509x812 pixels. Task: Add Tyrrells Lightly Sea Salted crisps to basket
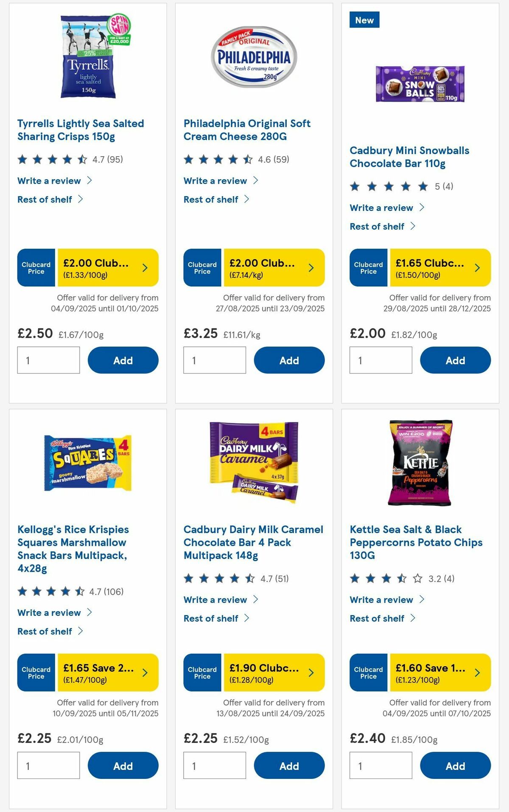pos(123,360)
